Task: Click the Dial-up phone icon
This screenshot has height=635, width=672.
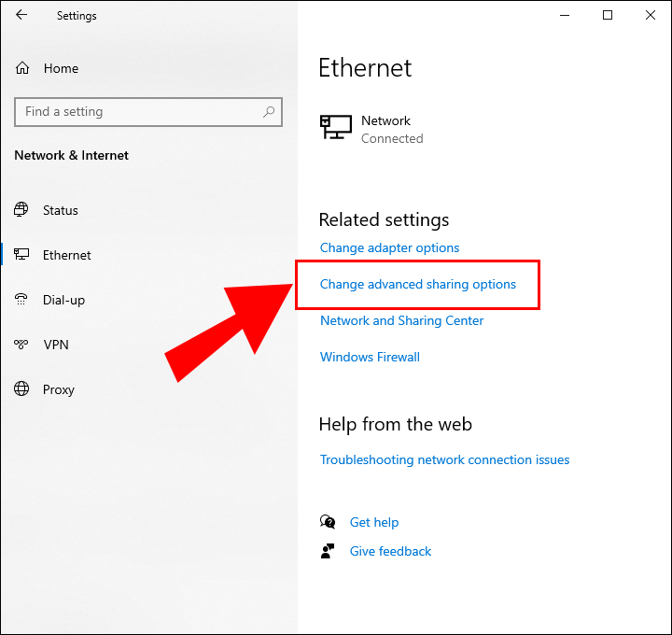Action: click(x=21, y=299)
